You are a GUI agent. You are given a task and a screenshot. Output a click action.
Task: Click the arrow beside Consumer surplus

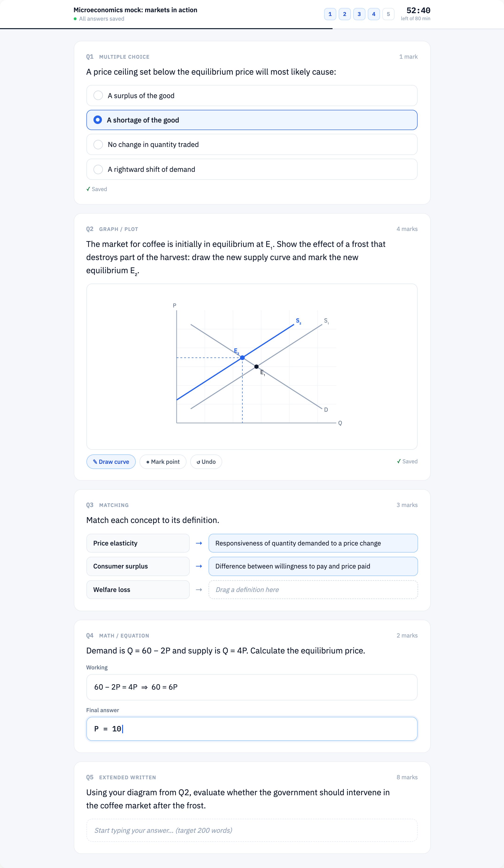pyautogui.click(x=199, y=566)
